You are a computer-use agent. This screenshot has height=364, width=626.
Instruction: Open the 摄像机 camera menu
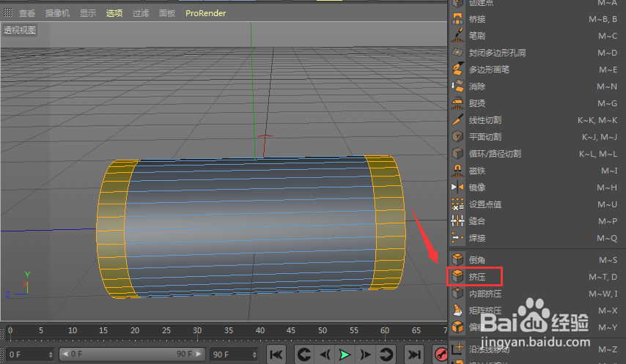(x=57, y=13)
